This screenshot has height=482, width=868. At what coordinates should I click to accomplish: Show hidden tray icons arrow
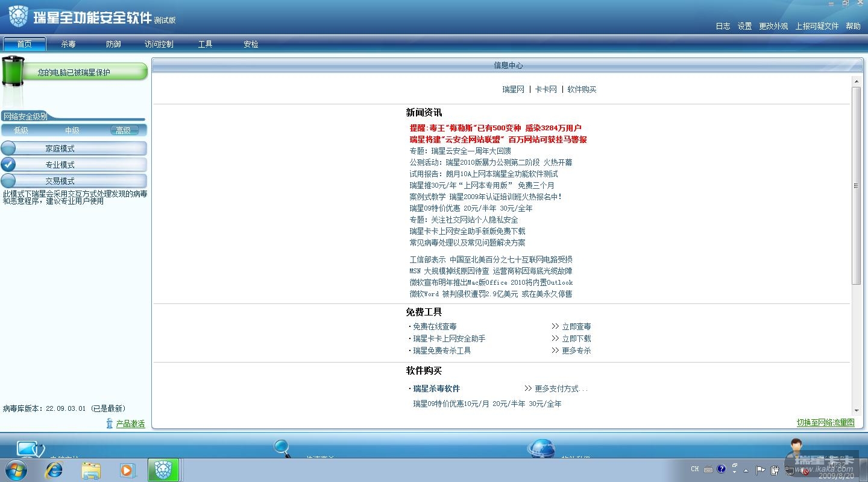[x=746, y=470]
